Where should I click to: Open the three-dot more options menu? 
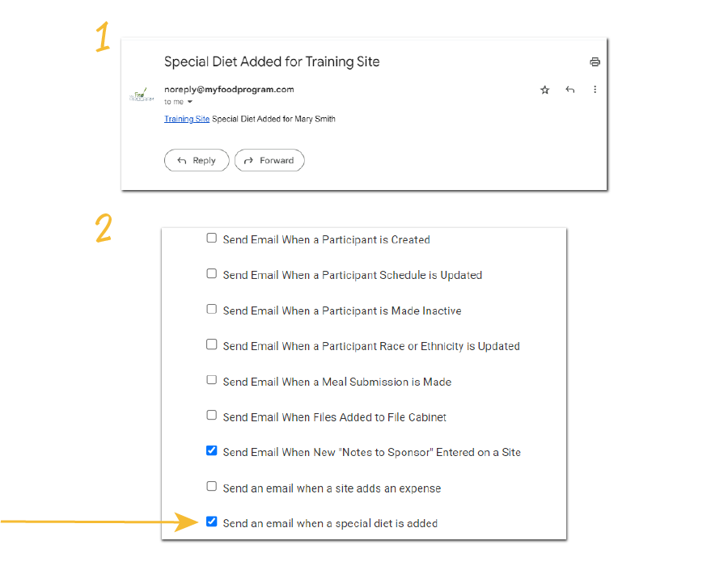[x=595, y=90]
